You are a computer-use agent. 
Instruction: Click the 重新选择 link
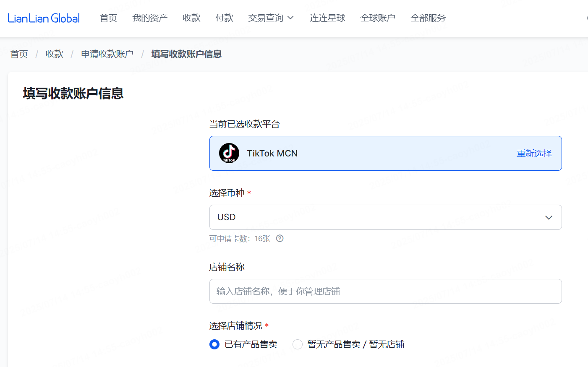coord(534,154)
